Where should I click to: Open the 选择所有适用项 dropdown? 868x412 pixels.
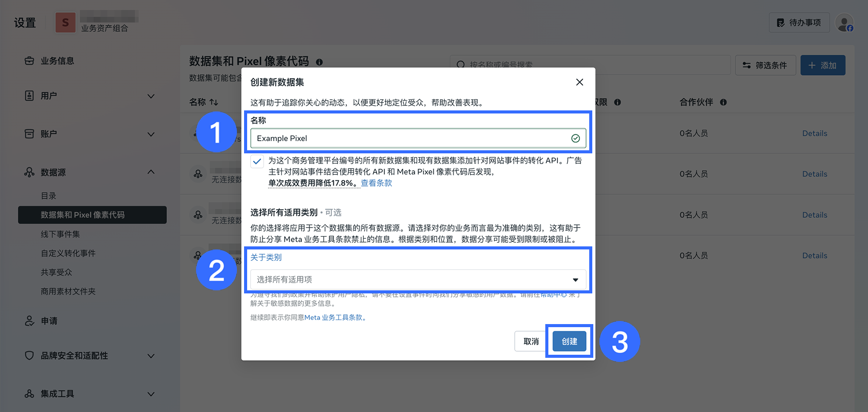click(418, 280)
